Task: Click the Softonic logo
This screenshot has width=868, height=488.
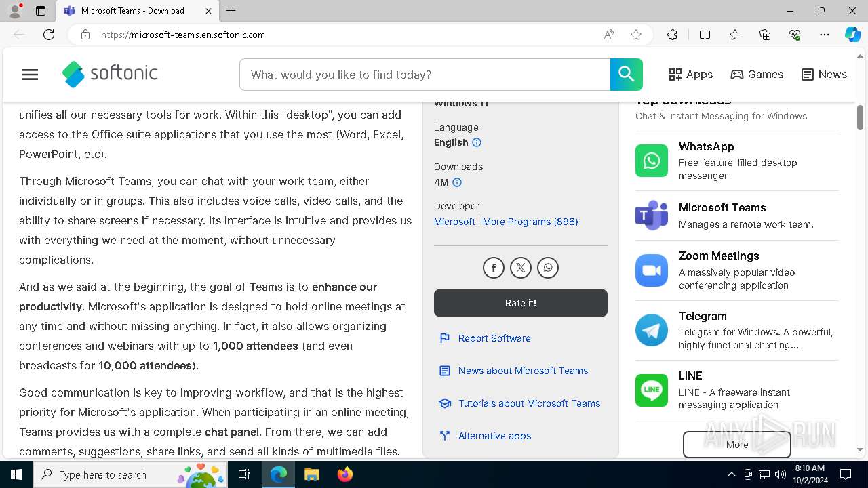Action: [110, 75]
